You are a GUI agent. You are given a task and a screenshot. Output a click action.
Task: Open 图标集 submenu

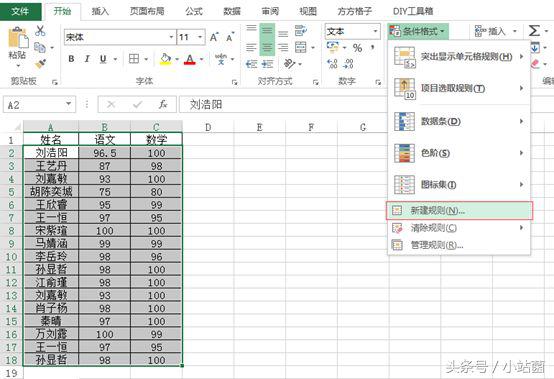pos(459,184)
